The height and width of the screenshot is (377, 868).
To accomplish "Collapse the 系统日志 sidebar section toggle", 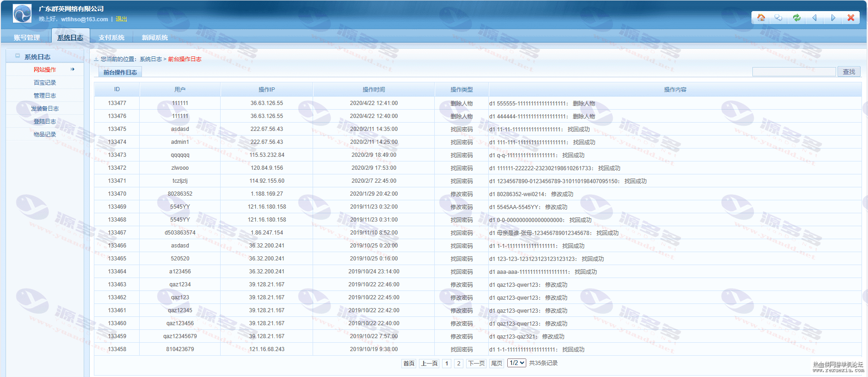I will tap(18, 56).
